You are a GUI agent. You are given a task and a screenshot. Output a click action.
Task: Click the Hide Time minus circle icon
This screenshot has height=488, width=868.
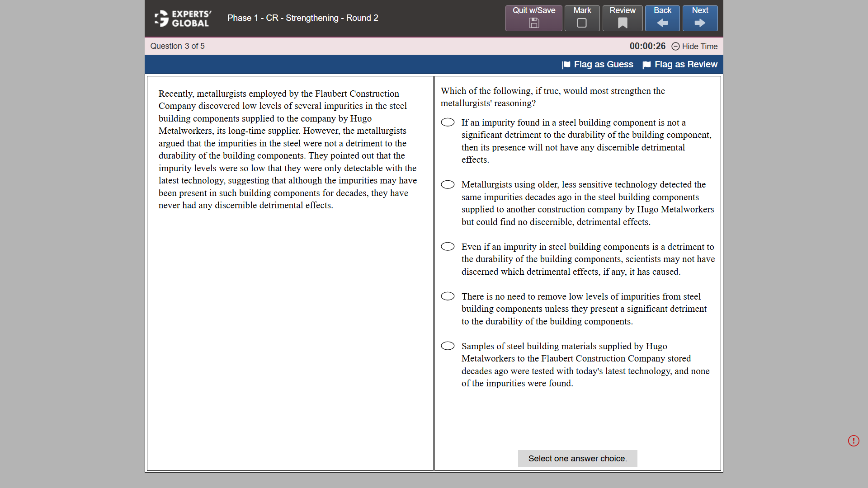(676, 47)
